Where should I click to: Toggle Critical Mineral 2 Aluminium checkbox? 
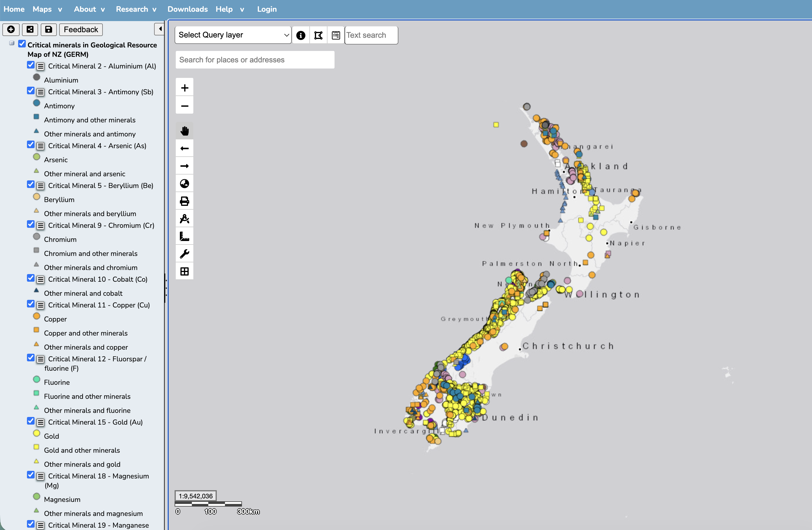[31, 65]
